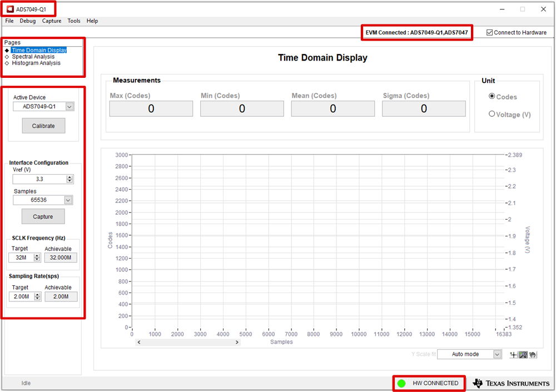Open the Spectral Analysis page

click(x=33, y=57)
